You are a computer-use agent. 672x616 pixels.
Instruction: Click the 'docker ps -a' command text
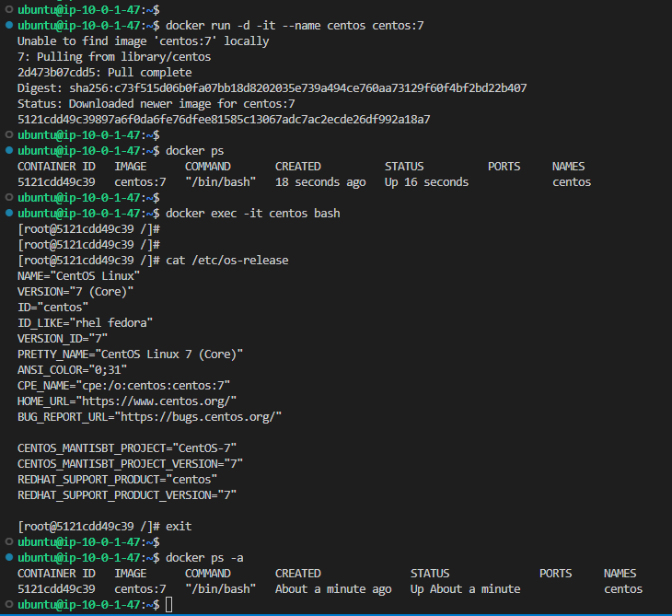(x=204, y=558)
